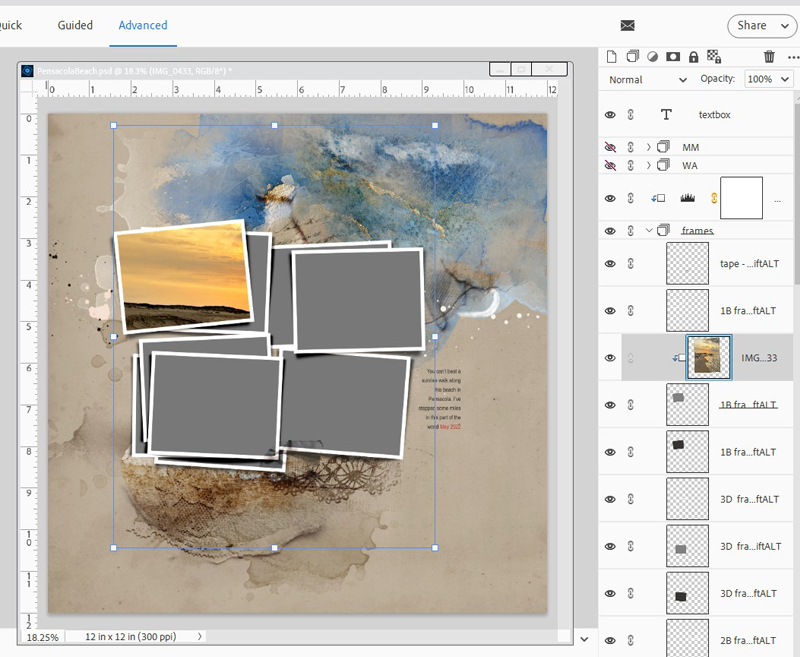
Task: Click the 12 in x 12 in (300 ppi) status
Action: (131, 637)
